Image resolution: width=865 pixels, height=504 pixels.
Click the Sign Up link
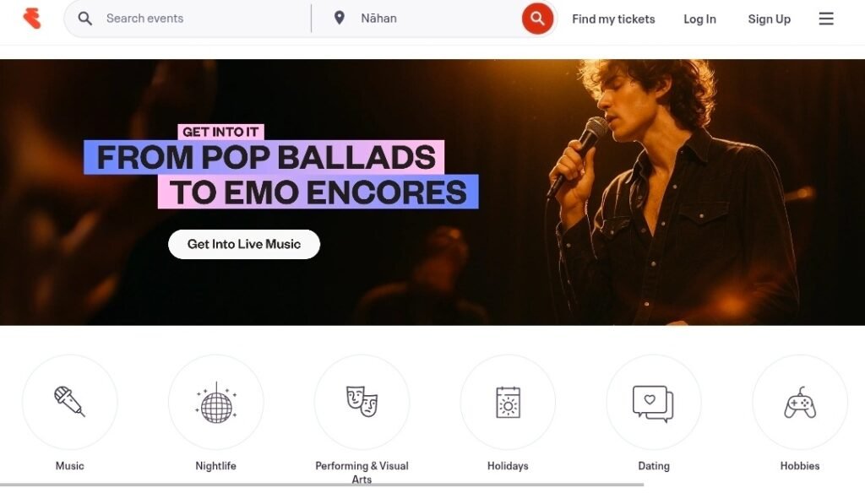click(769, 19)
